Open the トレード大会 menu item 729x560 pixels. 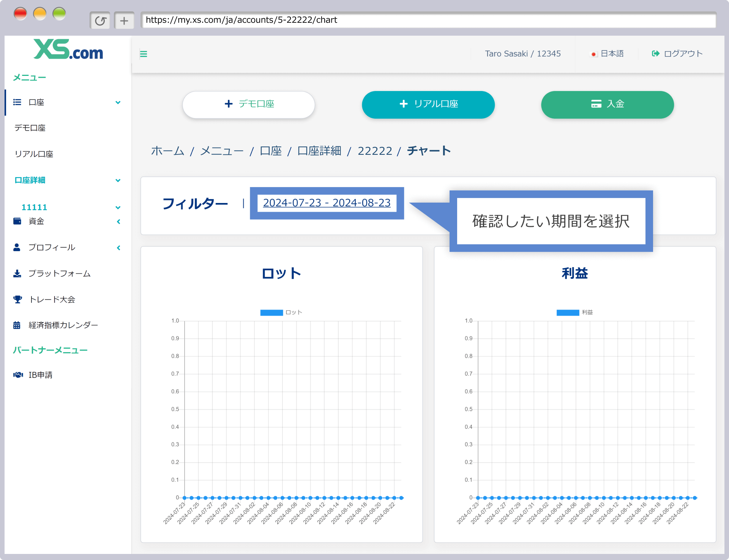click(x=52, y=299)
